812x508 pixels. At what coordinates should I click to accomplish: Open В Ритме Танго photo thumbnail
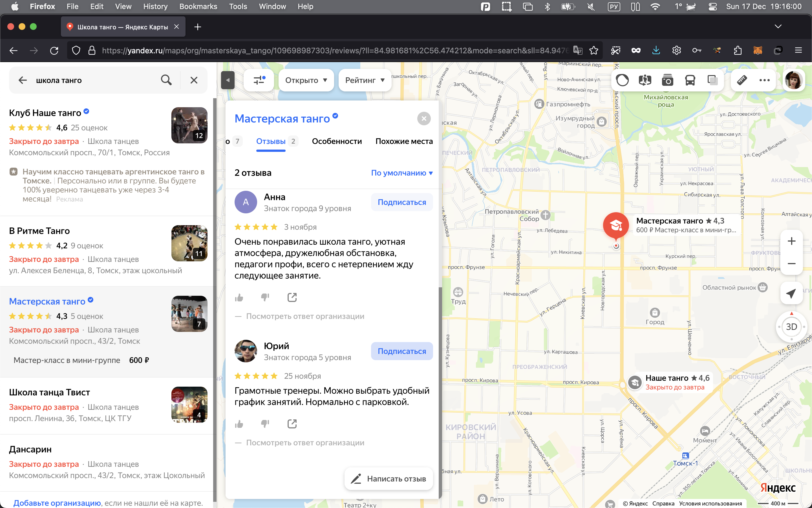[x=189, y=243]
